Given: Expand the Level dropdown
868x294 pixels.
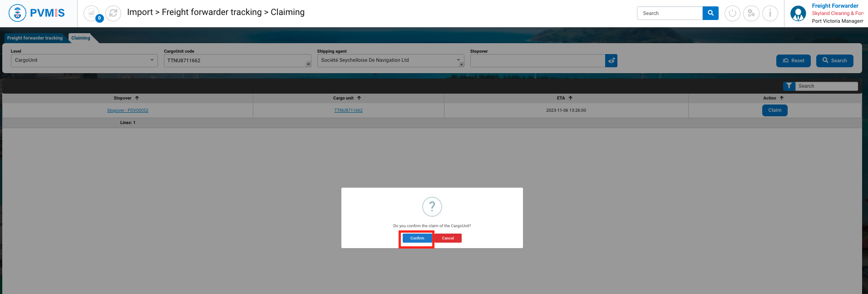Looking at the screenshot, I should pyautogui.click(x=152, y=60).
